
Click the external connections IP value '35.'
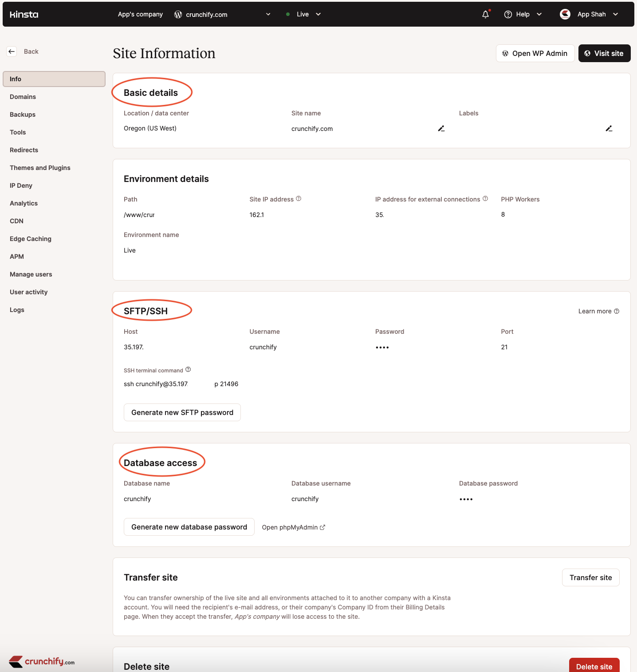click(380, 215)
